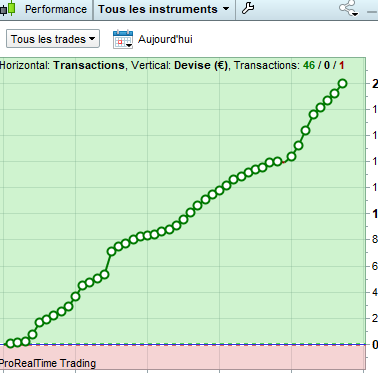This screenshot has height=373, width=378.
Task: Click the first point of the equity curve
Action: [10, 343]
